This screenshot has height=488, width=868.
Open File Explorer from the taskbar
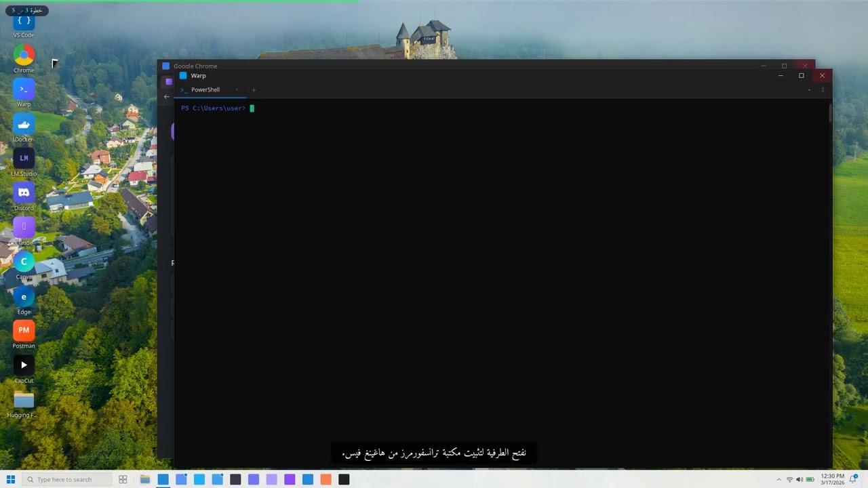coord(145,479)
